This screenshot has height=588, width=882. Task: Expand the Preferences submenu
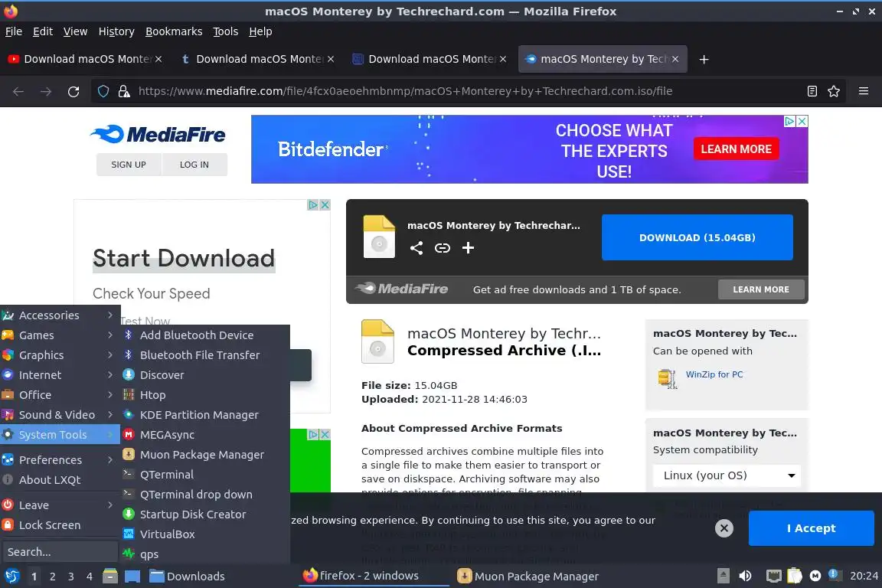60,459
